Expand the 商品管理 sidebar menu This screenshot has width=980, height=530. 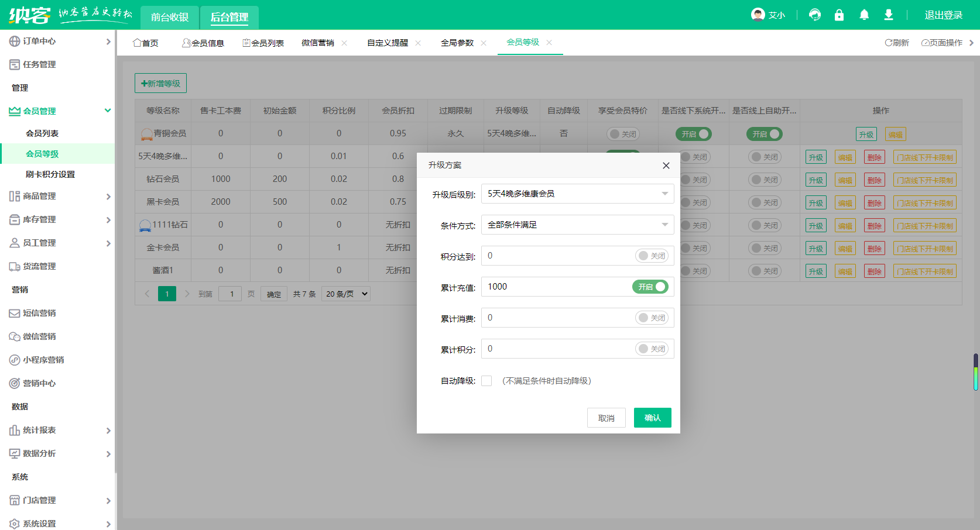pos(59,196)
